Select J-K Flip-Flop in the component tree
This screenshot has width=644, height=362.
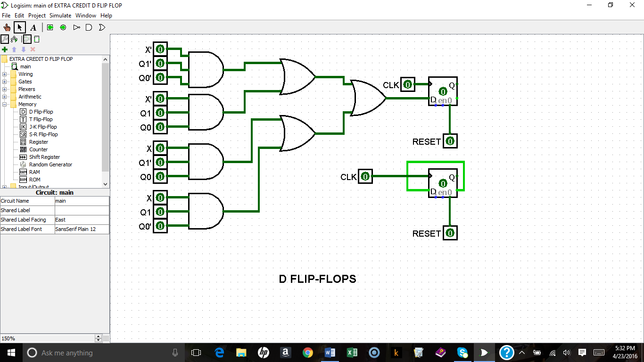pyautogui.click(x=43, y=127)
